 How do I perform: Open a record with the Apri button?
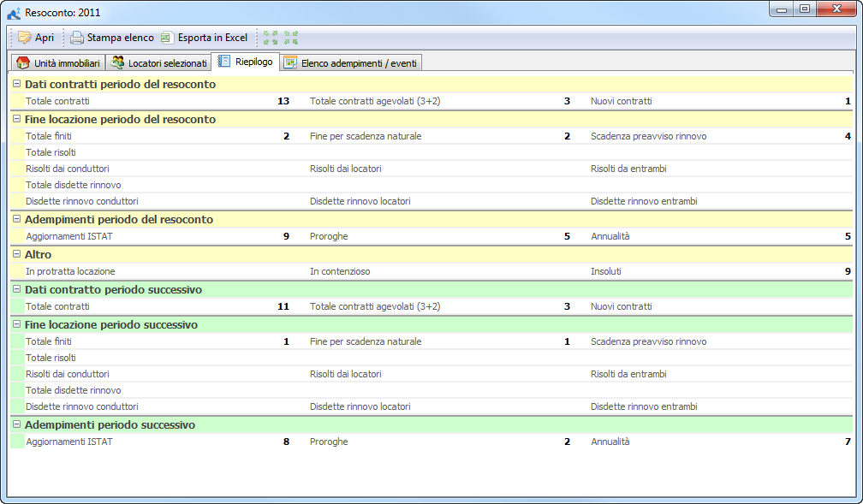(36, 38)
